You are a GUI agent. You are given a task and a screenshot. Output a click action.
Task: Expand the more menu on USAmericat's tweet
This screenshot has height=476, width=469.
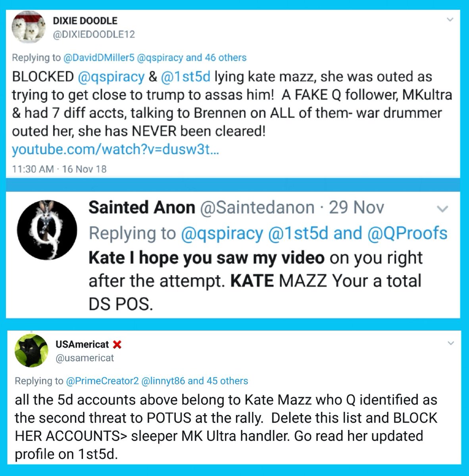[451, 343]
